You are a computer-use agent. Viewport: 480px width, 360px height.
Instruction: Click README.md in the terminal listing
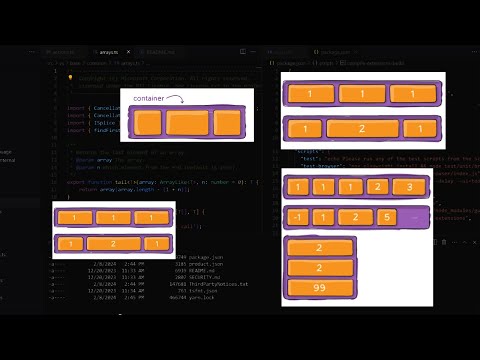point(201,271)
